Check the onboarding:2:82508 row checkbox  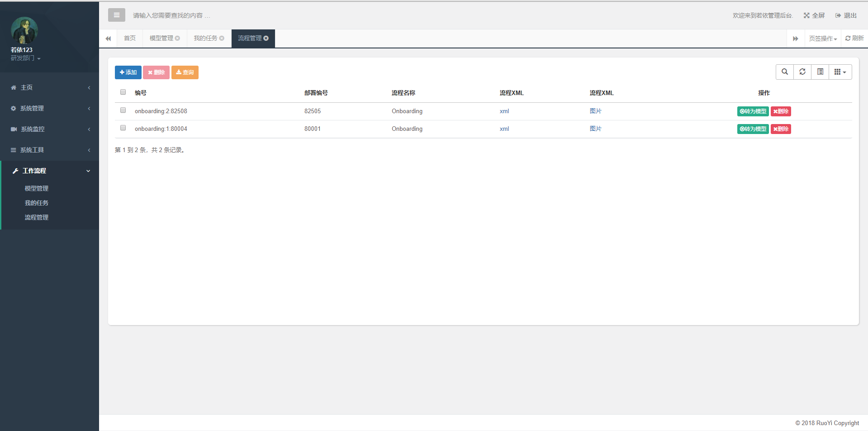pos(123,110)
